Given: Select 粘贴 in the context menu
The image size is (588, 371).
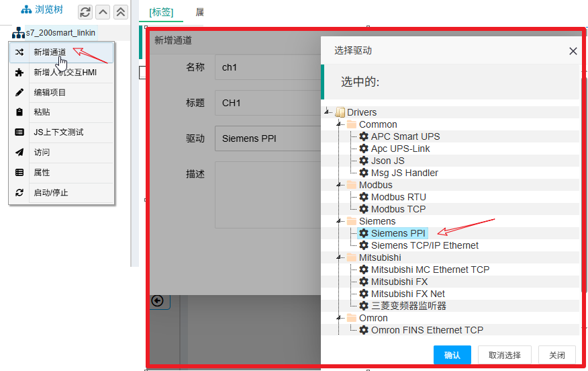Looking at the screenshot, I should [62, 112].
